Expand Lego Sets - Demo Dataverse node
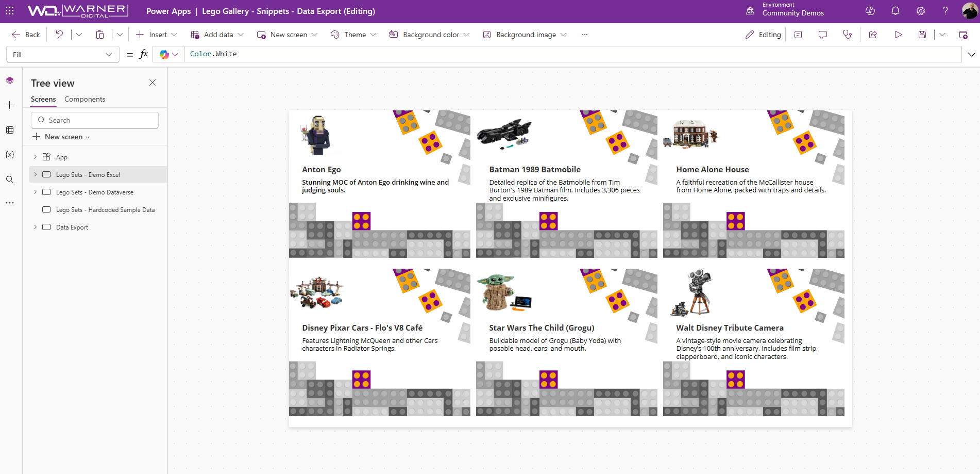 click(x=35, y=192)
